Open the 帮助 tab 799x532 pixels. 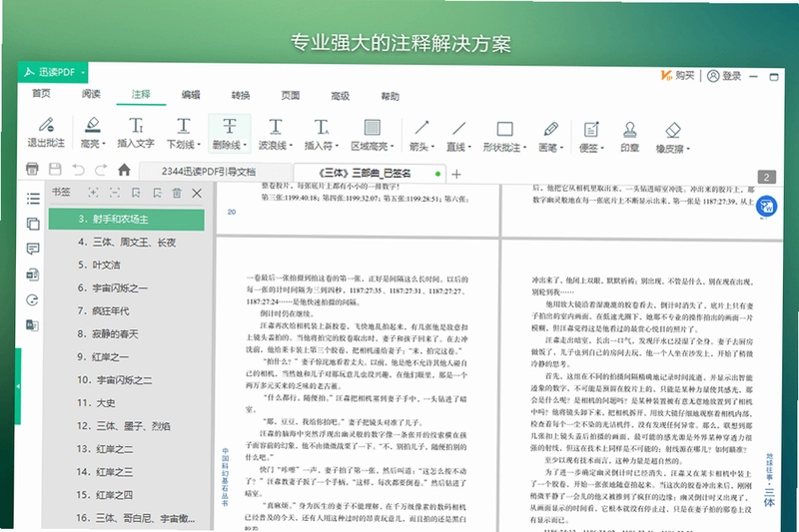click(x=391, y=96)
